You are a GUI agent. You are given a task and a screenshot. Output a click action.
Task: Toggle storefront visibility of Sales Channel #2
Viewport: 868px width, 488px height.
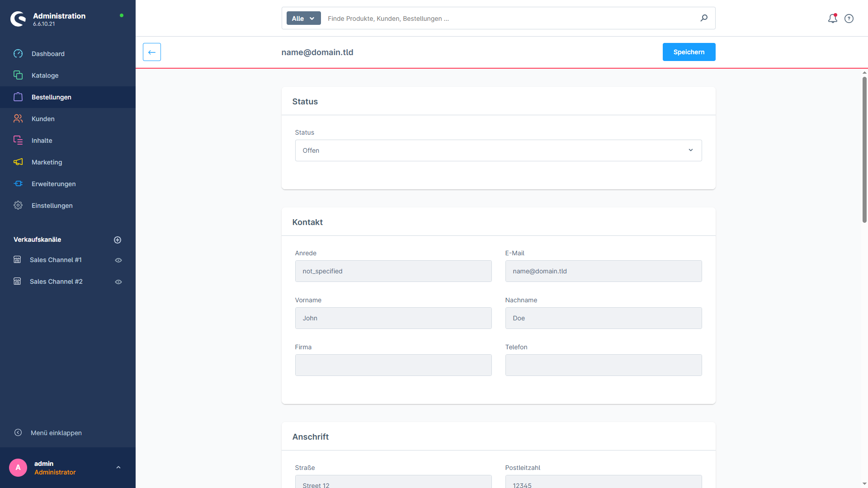118,282
